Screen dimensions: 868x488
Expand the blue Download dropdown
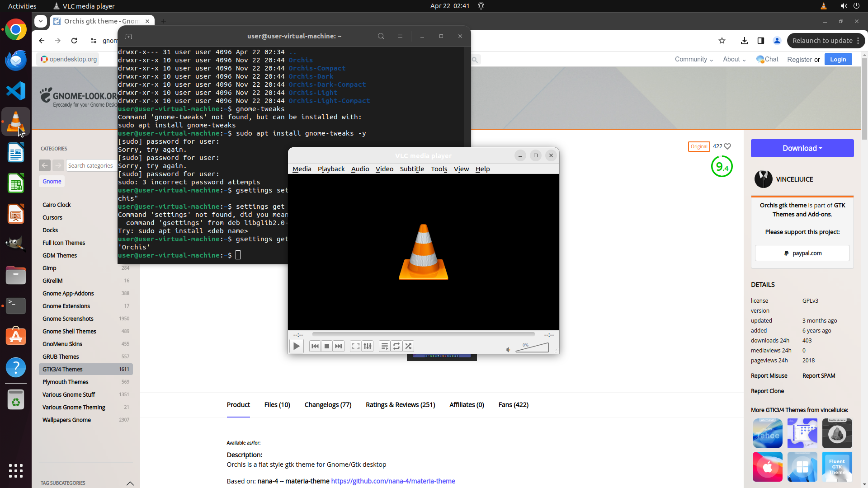tap(802, 148)
